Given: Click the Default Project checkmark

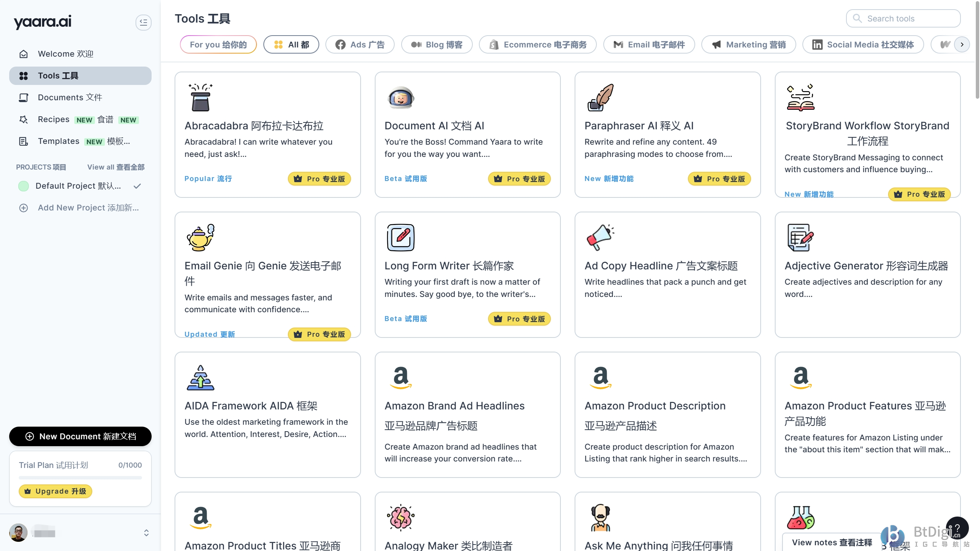Looking at the screenshot, I should [x=137, y=186].
